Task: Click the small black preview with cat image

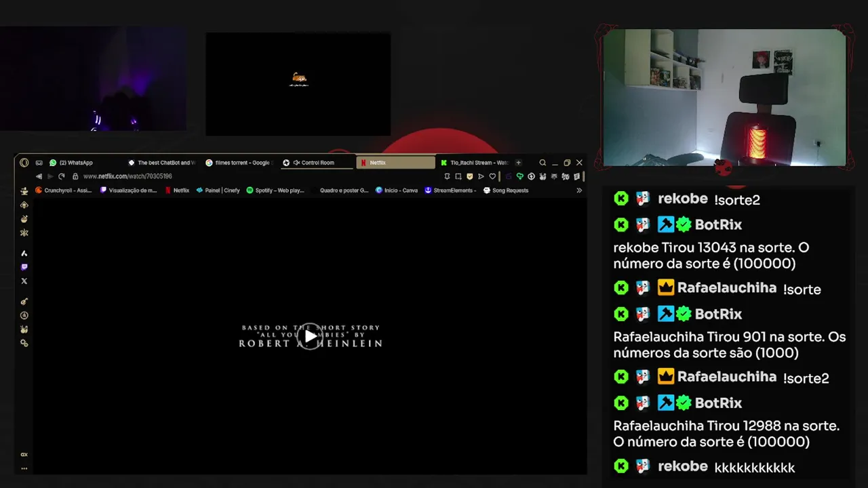Action: [298, 84]
